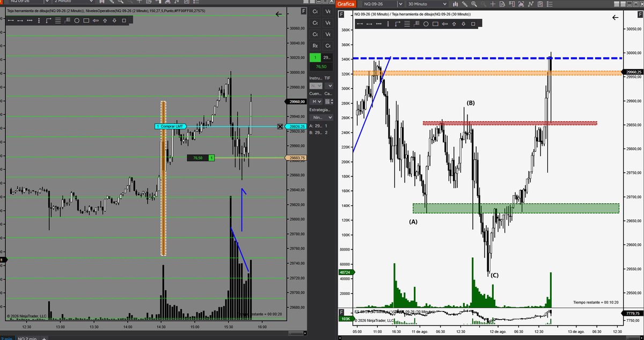Click the green position quantity 1 box in Chart Trader
Viewport: 644px width, 340px height.
(315, 57)
